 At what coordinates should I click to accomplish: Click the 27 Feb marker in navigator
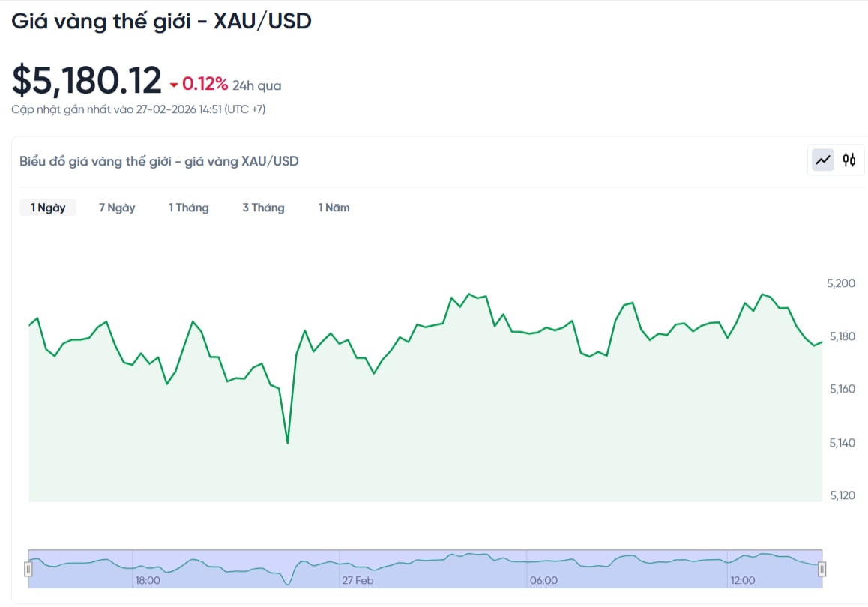358,581
